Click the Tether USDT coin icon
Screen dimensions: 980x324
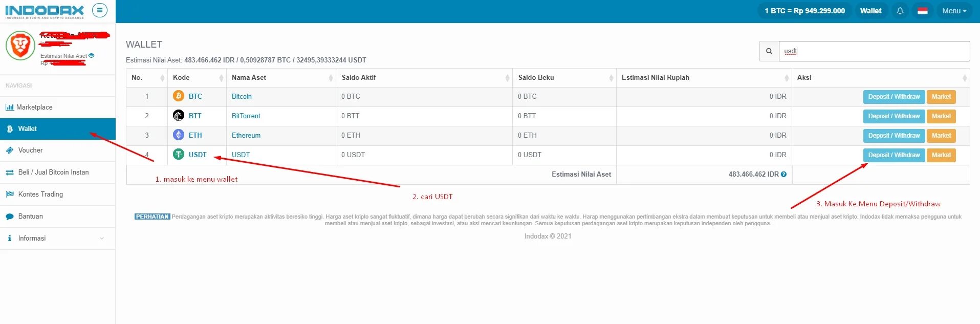click(178, 155)
